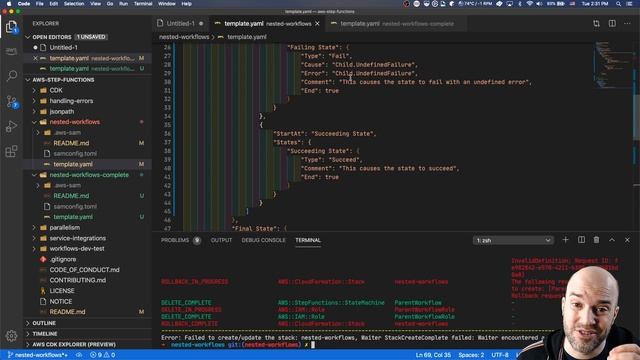Switch to the Problems panel tab
The width and height of the screenshot is (640, 360).
click(180, 240)
